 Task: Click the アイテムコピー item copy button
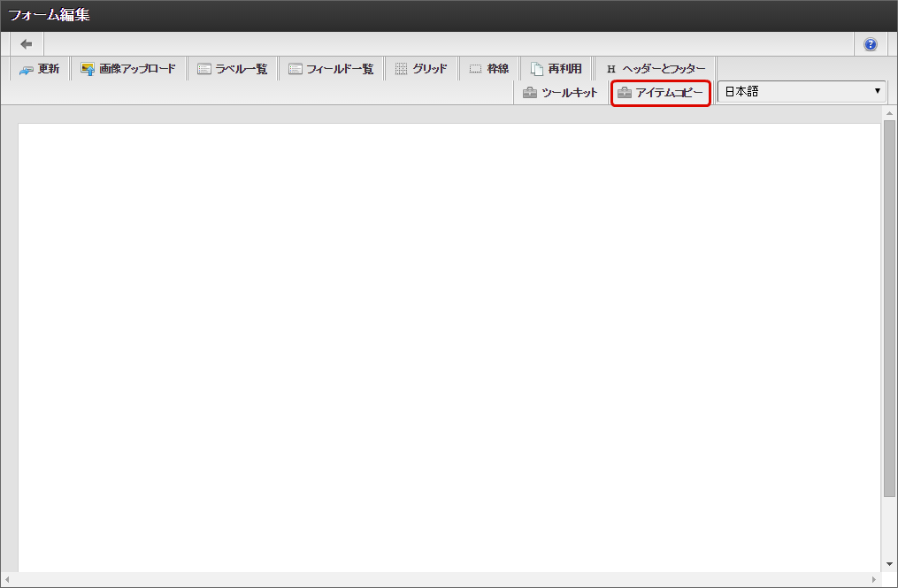661,93
